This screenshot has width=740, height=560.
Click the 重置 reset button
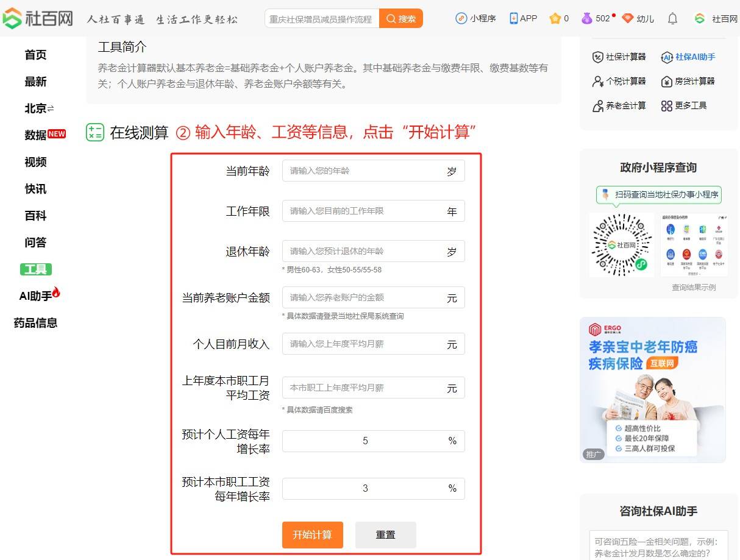tap(385, 534)
